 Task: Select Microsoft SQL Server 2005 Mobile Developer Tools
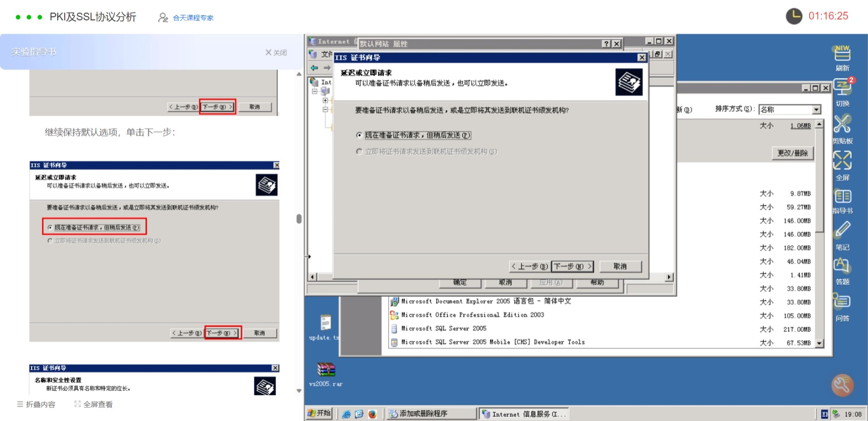(601, 342)
